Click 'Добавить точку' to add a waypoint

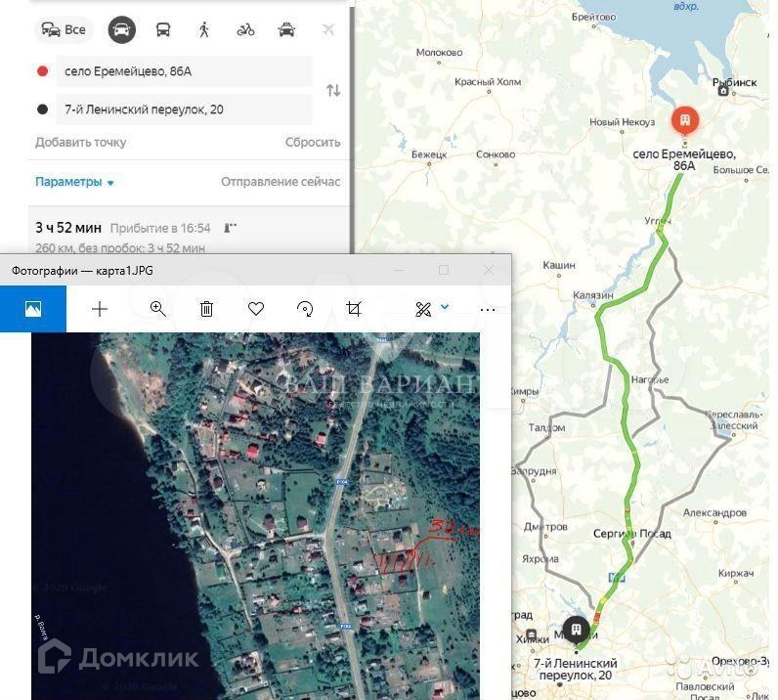point(80,142)
